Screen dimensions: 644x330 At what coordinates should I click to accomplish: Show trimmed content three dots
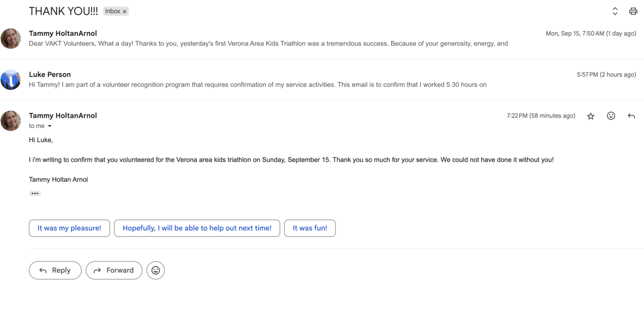35,193
